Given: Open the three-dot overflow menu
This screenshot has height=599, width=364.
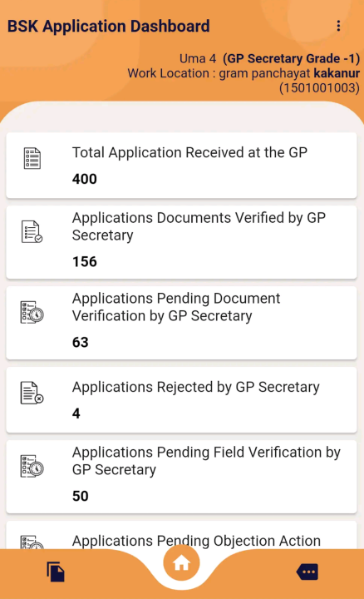Looking at the screenshot, I should click(x=338, y=26).
